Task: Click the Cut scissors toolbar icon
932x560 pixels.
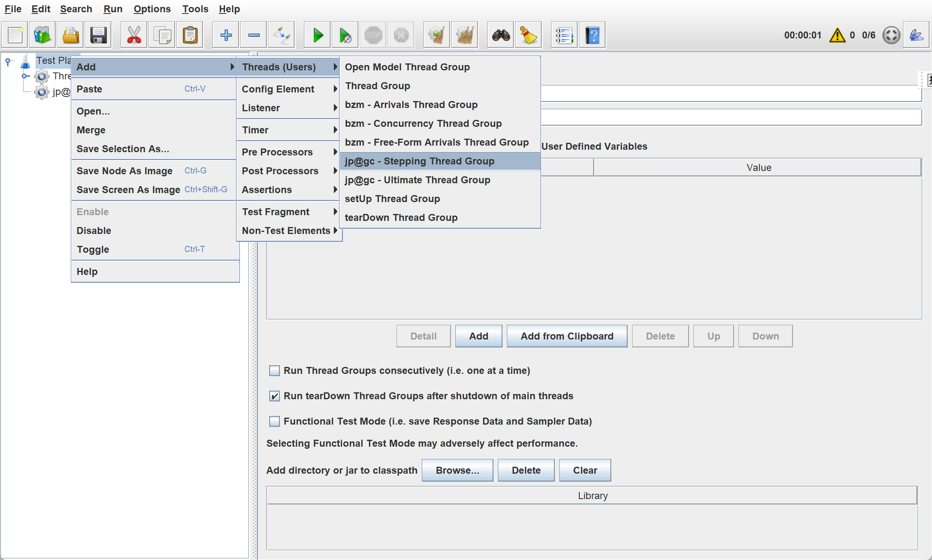Action: [134, 35]
